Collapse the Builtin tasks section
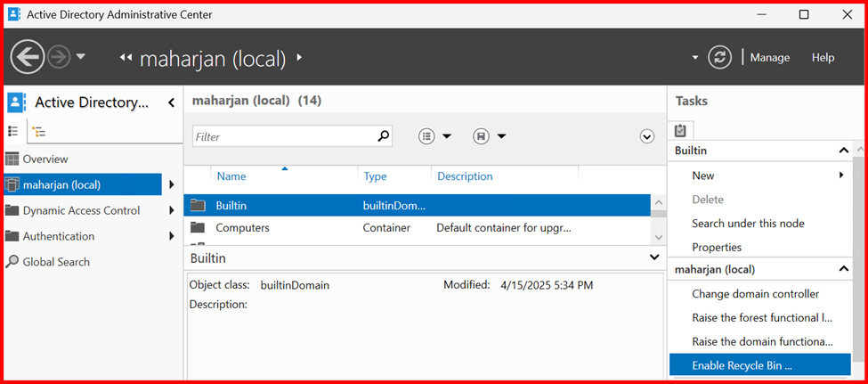Screen dimensions: 868x384 click(x=844, y=151)
